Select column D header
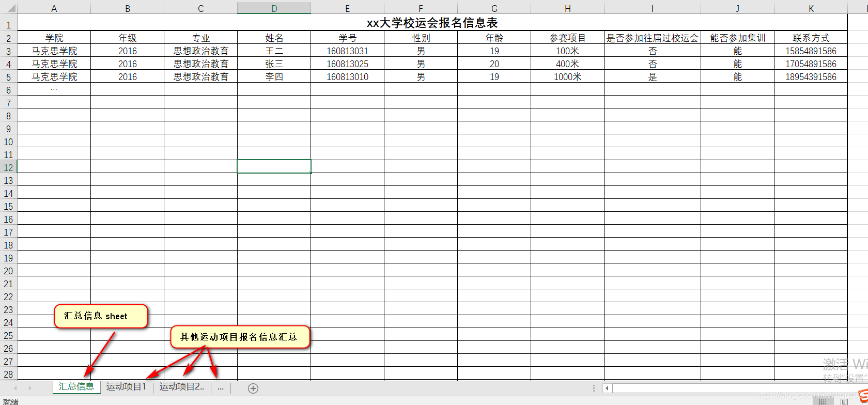The height and width of the screenshot is (405, 868). (274, 8)
